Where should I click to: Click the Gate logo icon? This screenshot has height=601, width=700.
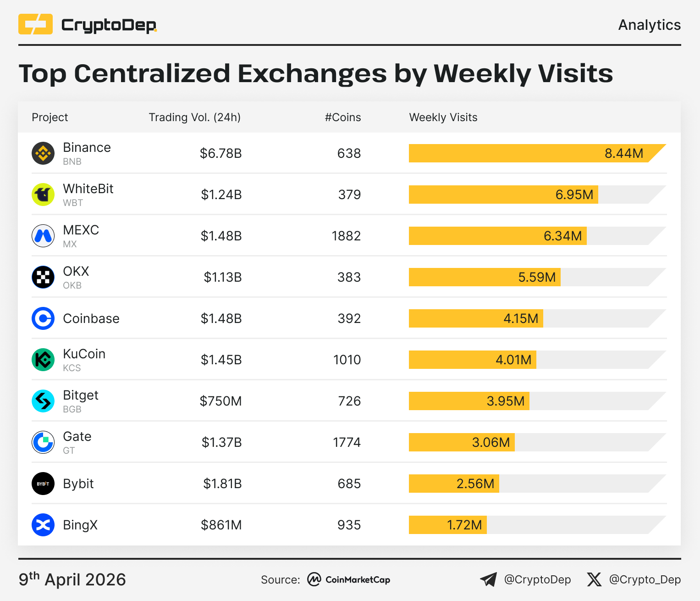43,442
